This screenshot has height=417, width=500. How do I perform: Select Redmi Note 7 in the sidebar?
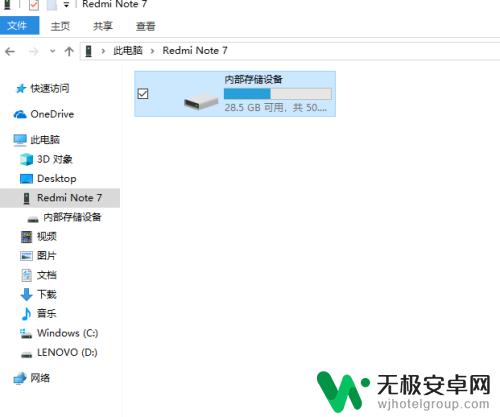[69, 198]
